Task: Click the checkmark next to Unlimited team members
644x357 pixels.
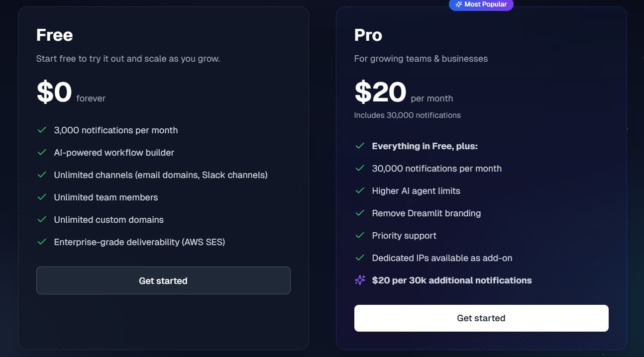Action: pyautogui.click(x=42, y=197)
